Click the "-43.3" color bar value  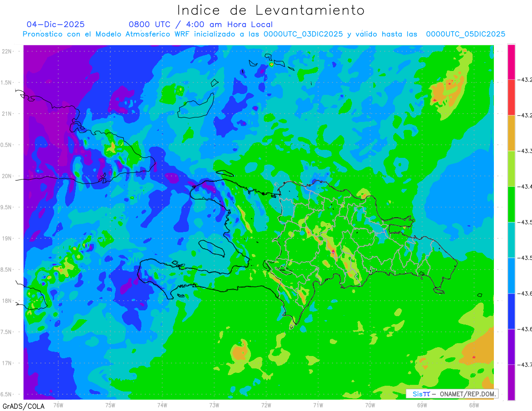(x=524, y=151)
